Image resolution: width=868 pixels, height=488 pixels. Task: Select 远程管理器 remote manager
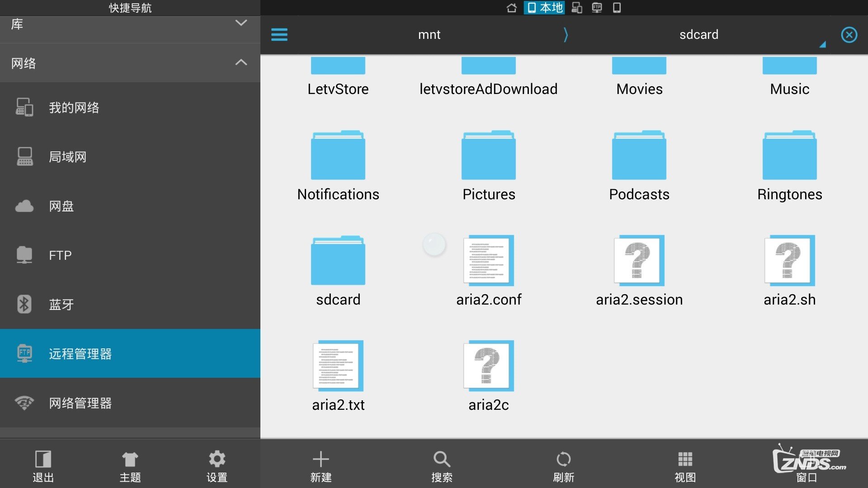click(130, 354)
